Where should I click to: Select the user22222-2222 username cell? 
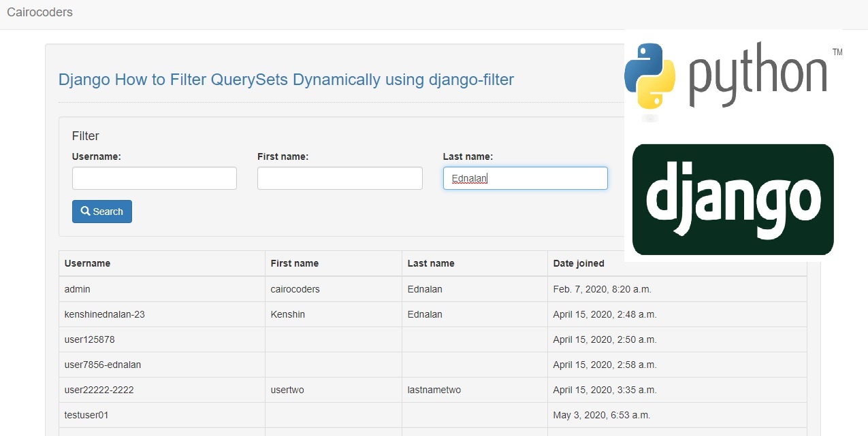click(x=162, y=390)
